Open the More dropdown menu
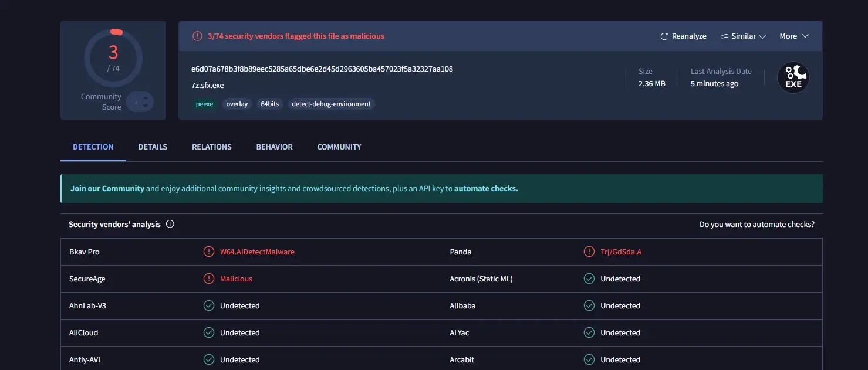This screenshot has width=868, height=370. (x=794, y=36)
